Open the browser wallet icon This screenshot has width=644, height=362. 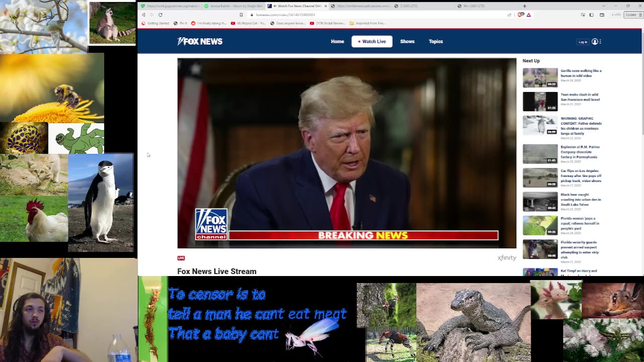click(x=602, y=15)
